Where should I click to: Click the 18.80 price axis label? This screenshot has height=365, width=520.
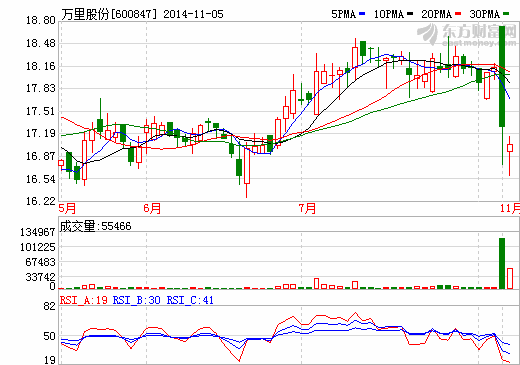click(41, 20)
